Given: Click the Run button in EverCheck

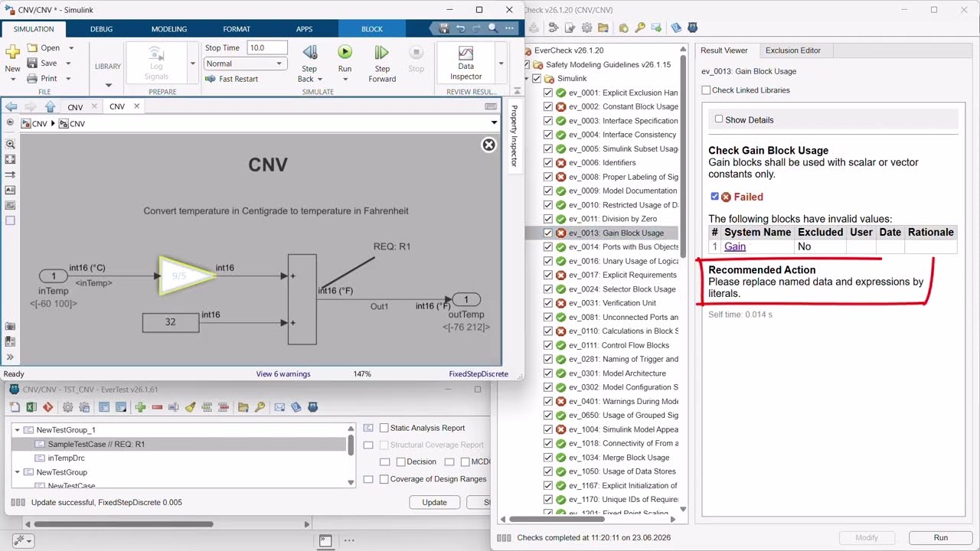Looking at the screenshot, I should [x=940, y=538].
